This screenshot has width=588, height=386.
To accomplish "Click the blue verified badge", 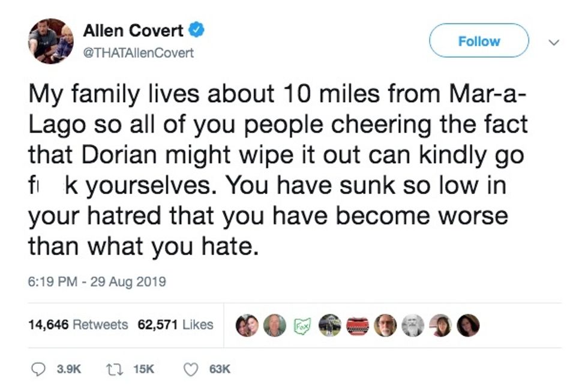I will 196,30.
